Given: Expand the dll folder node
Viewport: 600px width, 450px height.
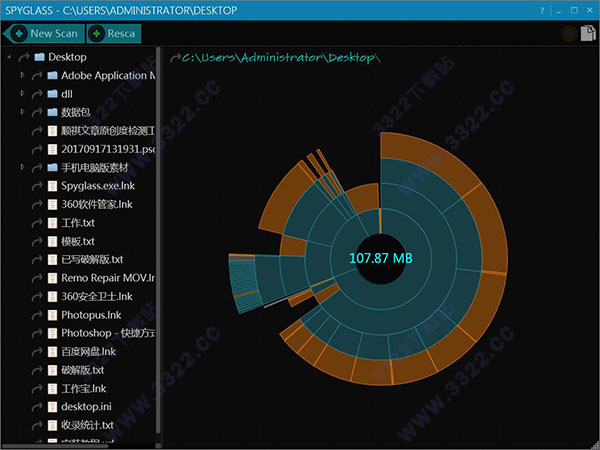Looking at the screenshot, I should pyautogui.click(x=22, y=93).
